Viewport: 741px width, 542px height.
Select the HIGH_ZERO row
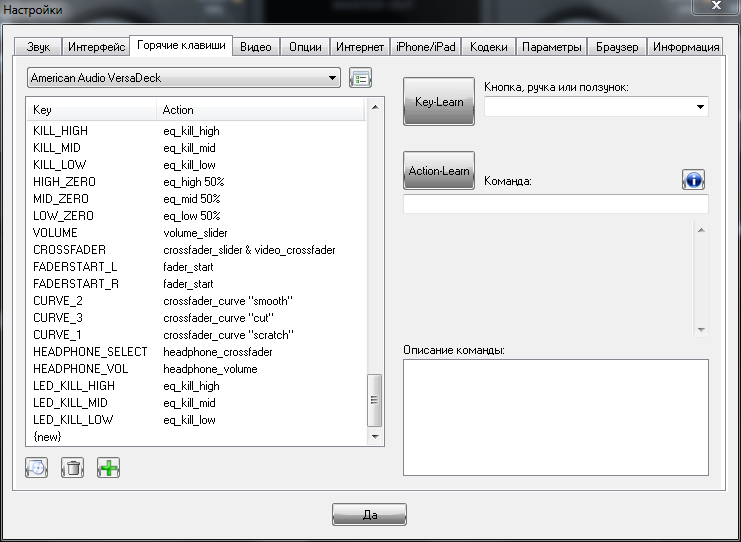(x=196, y=182)
